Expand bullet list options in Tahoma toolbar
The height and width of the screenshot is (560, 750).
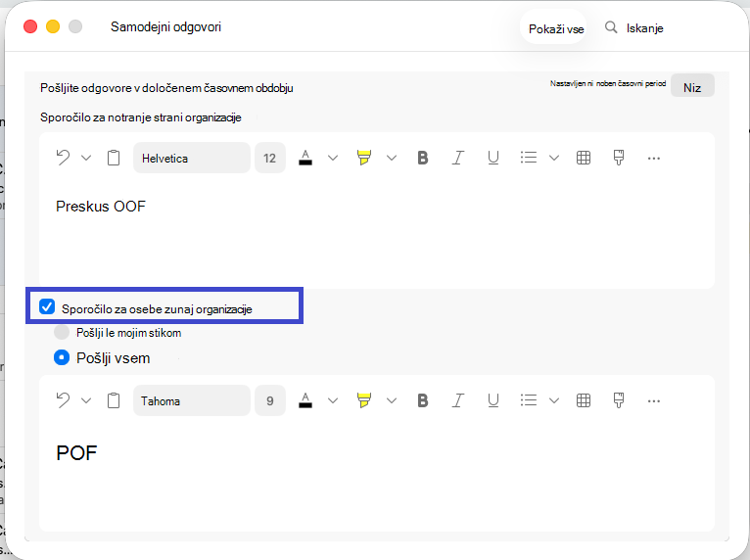(554, 400)
